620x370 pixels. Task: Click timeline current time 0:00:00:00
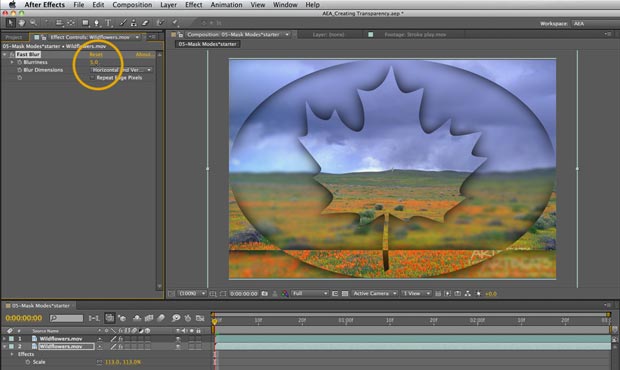24,318
